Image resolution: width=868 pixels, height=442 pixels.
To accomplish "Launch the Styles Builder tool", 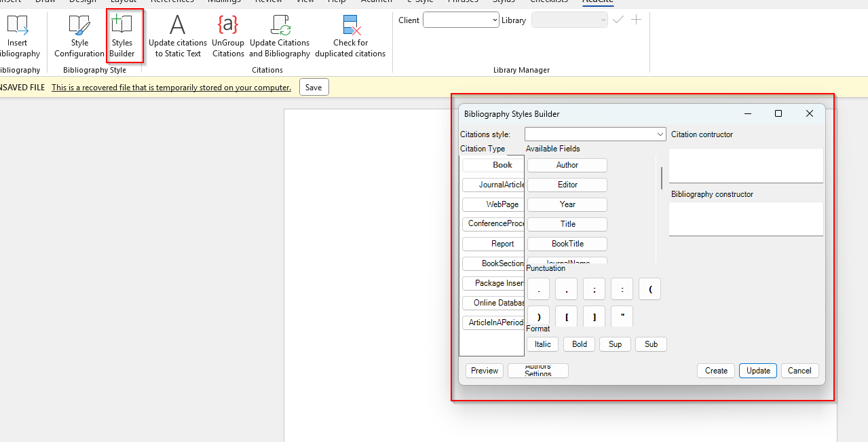I will pos(122,37).
